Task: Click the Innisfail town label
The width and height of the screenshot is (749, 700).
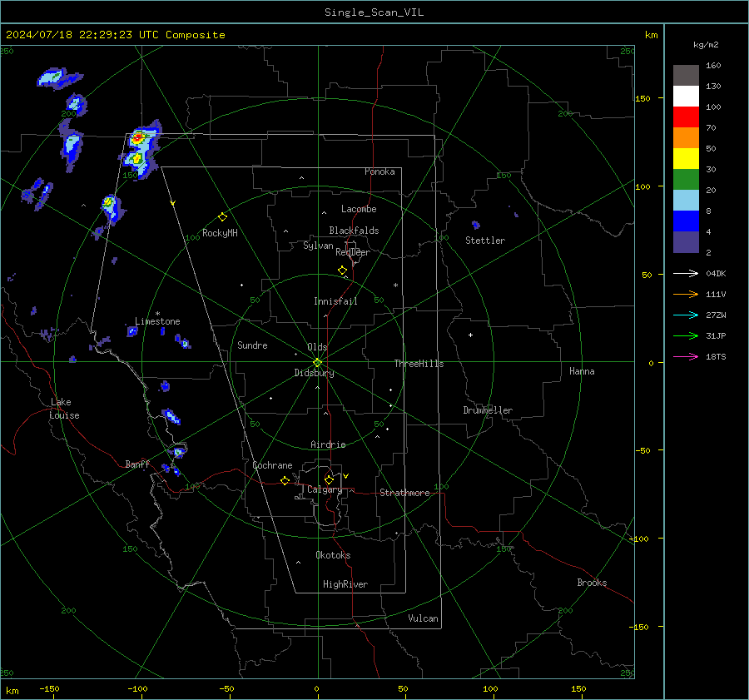Action: tap(335, 301)
